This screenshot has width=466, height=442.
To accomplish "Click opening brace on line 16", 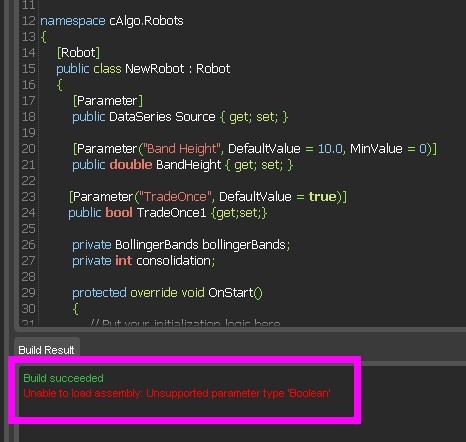I will click(x=59, y=85).
